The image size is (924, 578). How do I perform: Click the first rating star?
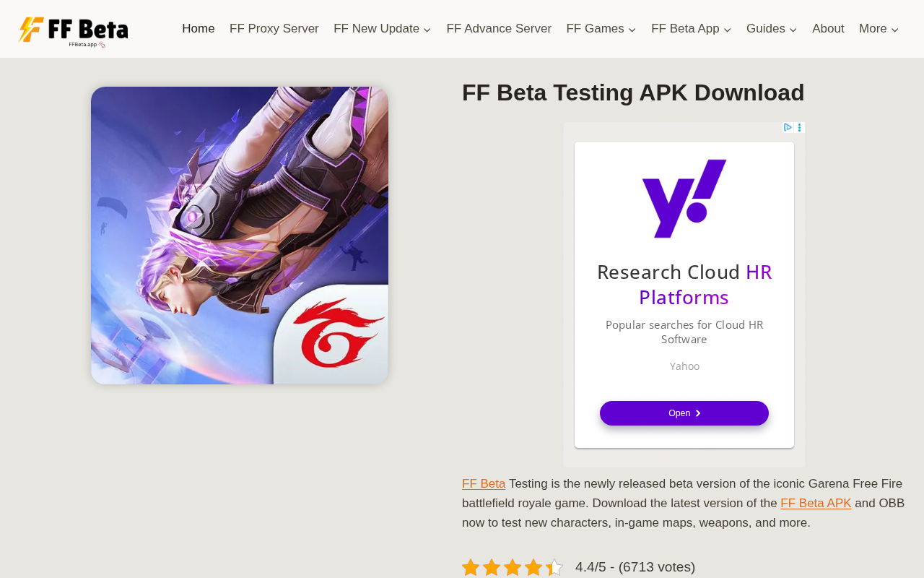[x=471, y=567]
